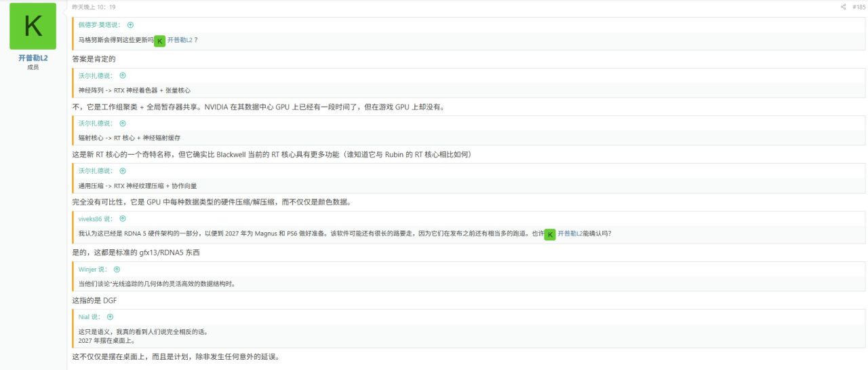Click the quote author name Winjer 说
Image resolution: width=868 pixels, height=370 pixels.
[x=94, y=270]
